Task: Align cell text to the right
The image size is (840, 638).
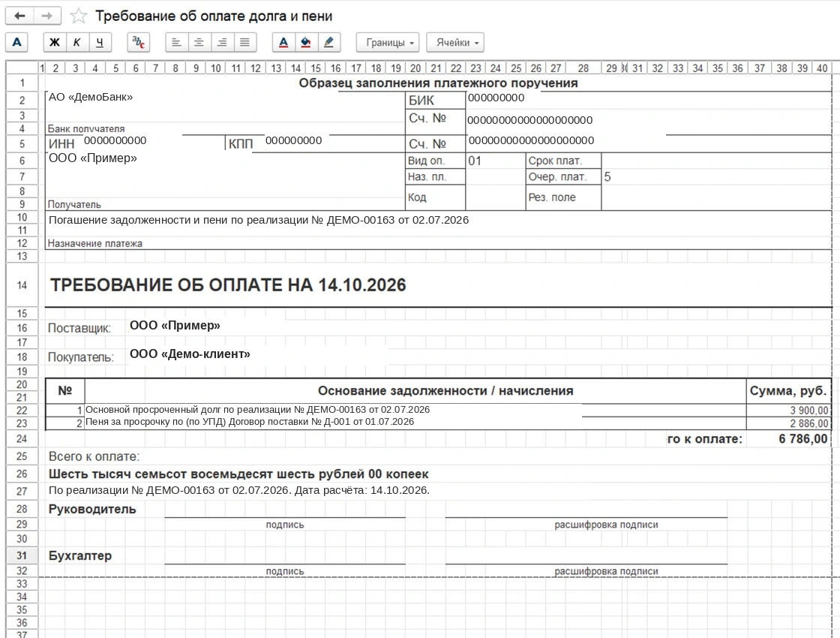Action: pos(222,42)
